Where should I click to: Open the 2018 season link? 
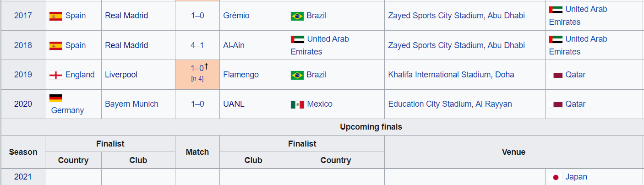23,45
